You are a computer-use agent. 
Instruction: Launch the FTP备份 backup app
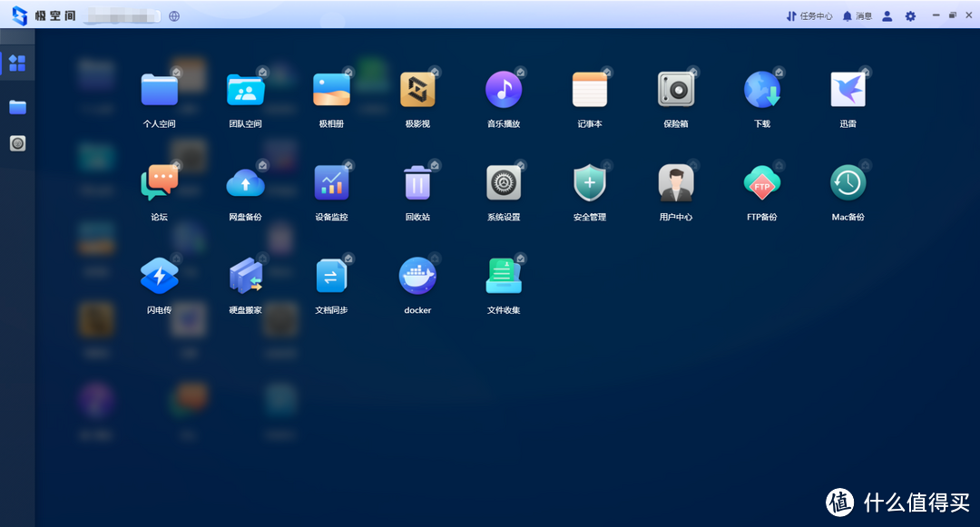(x=761, y=183)
